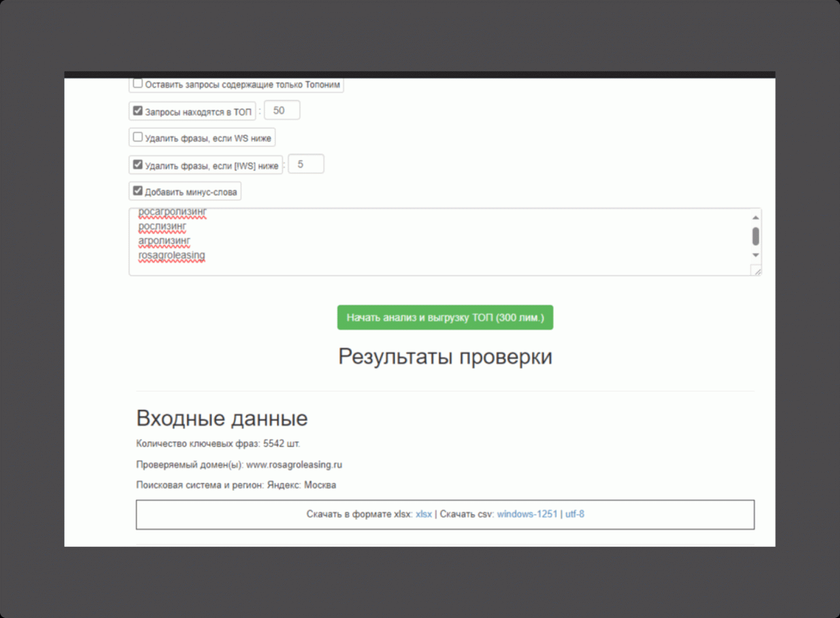Viewport: 840px width, 618px height.
Task: Click the minus-word 'rosagroleasing' in the list
Action: 172,255
